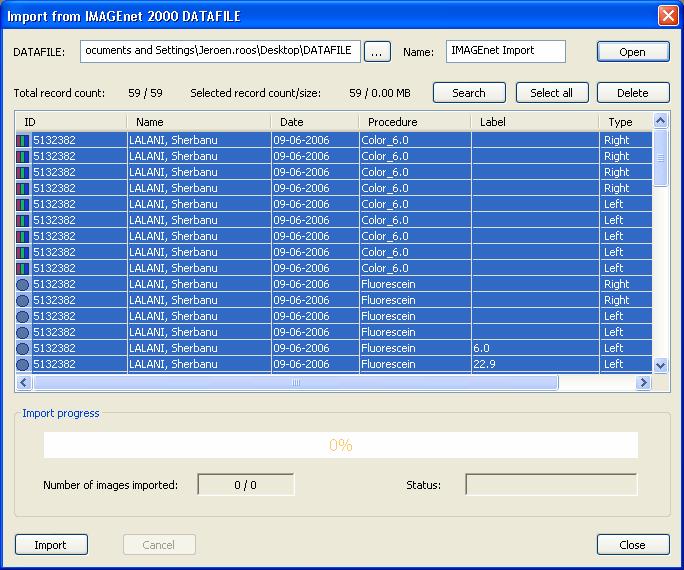Click the total record count value 59 / 59

pyautogui.click(x=145, y=93)
